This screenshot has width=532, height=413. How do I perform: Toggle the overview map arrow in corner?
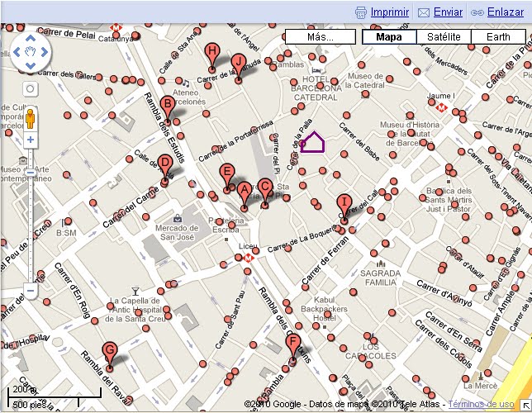525,406
